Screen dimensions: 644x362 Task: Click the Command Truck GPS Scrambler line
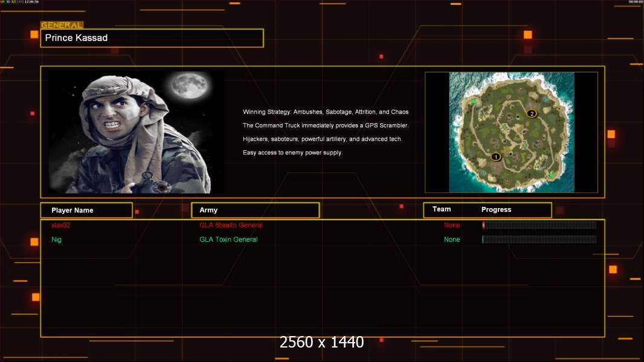tap(326, 125)
